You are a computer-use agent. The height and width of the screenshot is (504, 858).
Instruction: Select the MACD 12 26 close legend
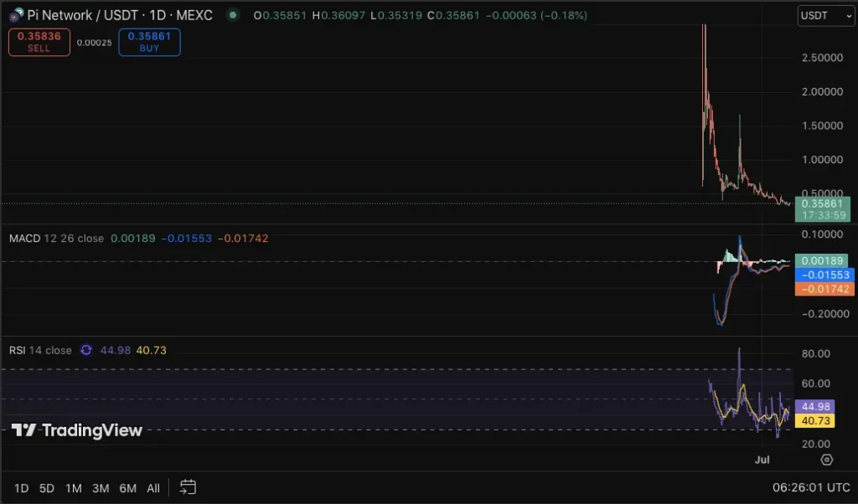(56, 239)
